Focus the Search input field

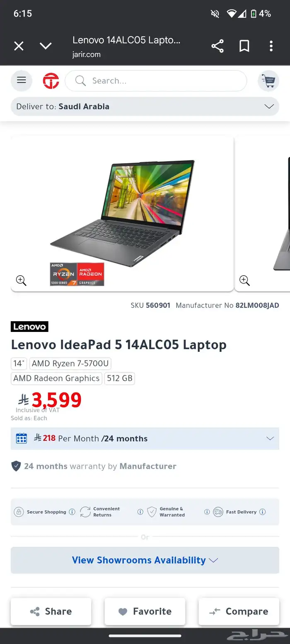(156, 81)
